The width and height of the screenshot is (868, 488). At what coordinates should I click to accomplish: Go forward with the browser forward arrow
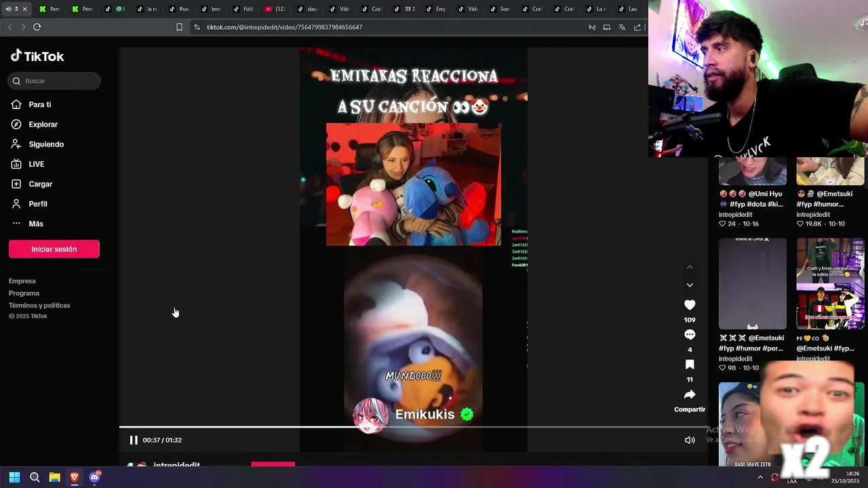pyautogui.click(x=23, y=27)
